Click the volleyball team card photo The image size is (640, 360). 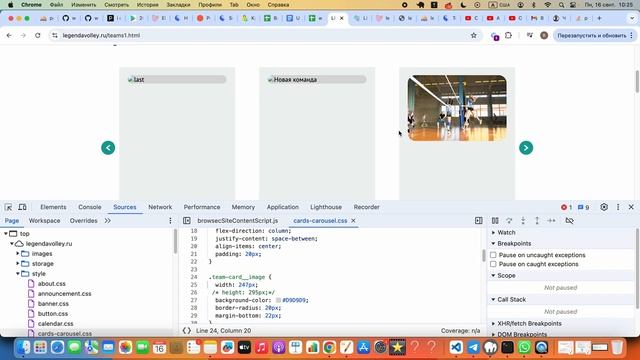pyautogui.click(x=457, y=108)
